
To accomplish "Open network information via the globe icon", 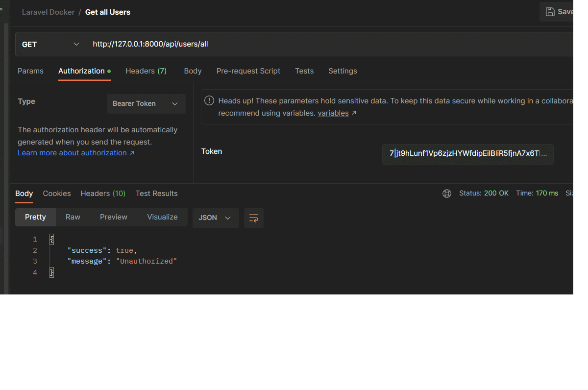I will click(446, 193).
